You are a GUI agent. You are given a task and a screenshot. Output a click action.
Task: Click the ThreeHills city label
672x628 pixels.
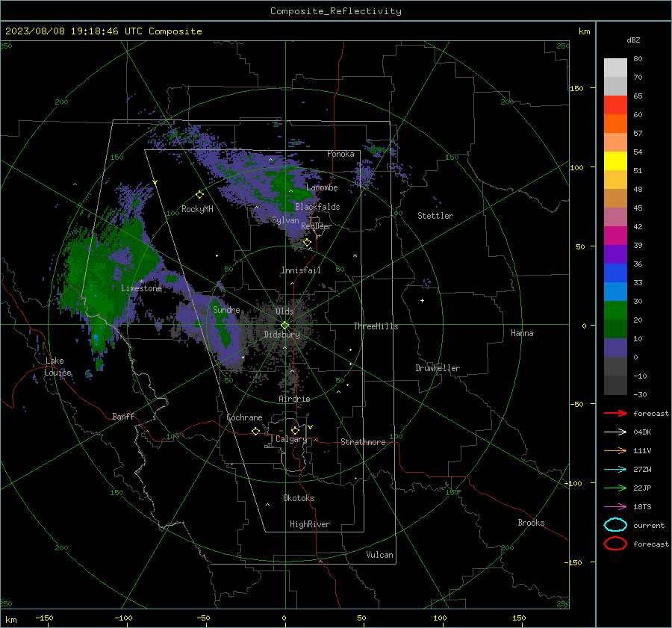point(376,326)
